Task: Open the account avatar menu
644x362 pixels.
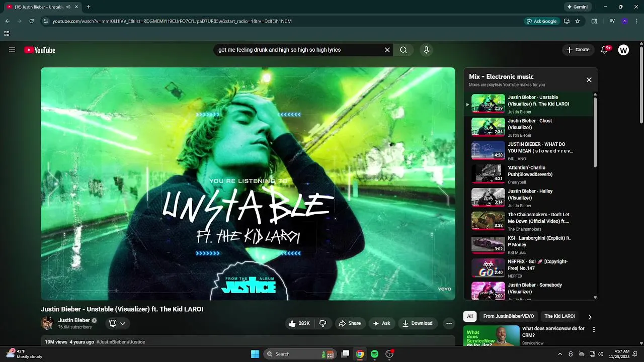Action: pyautogui.click(x=623, y=50)
